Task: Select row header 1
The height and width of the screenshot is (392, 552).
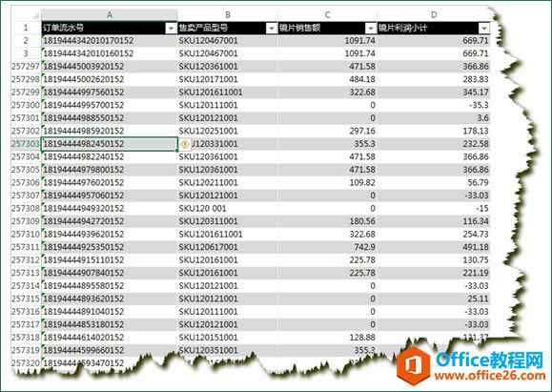Action: (x=26, y=28)
